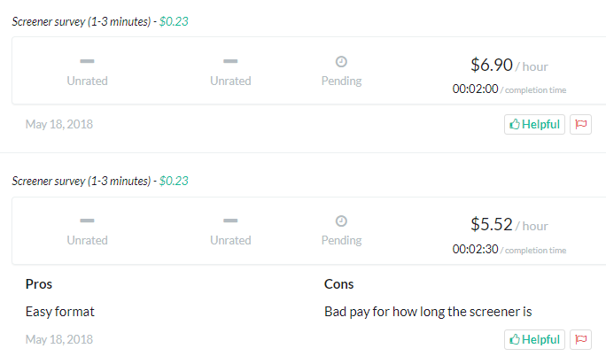Click the Pros text Easy format
The height and width of the screenshot is (364, 606).
[60, 312]
